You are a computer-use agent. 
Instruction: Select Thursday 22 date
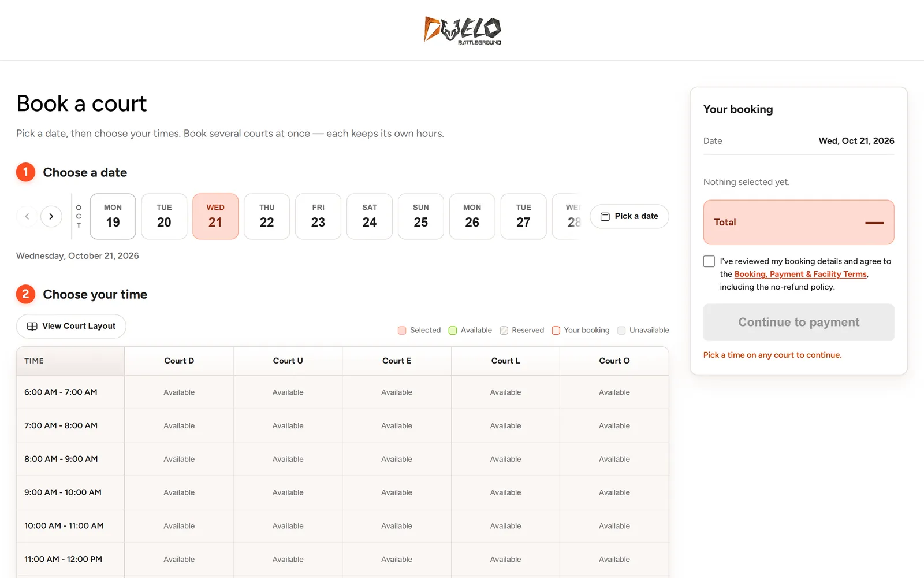coord(267,216)
